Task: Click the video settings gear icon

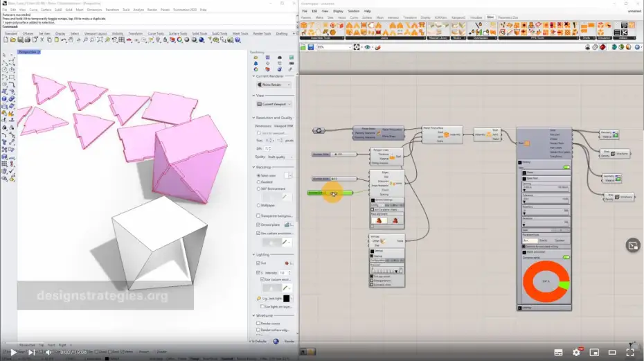Action: coord(576,353)
